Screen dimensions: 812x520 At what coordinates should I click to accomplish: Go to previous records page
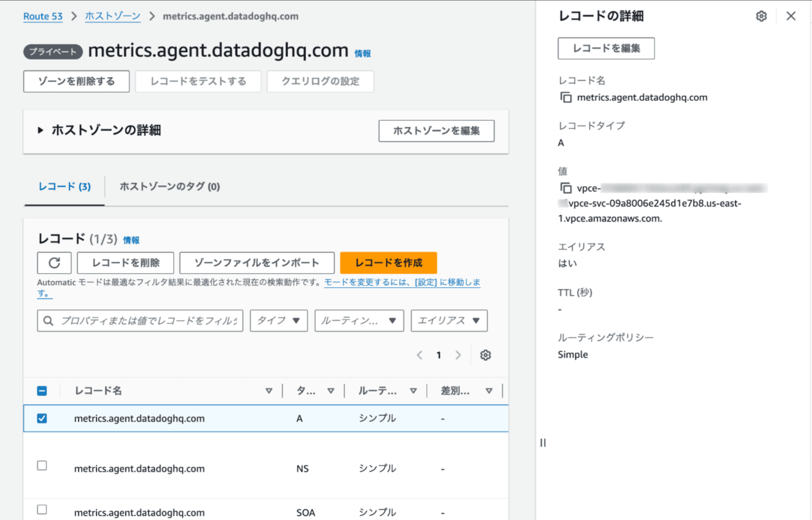419,355
